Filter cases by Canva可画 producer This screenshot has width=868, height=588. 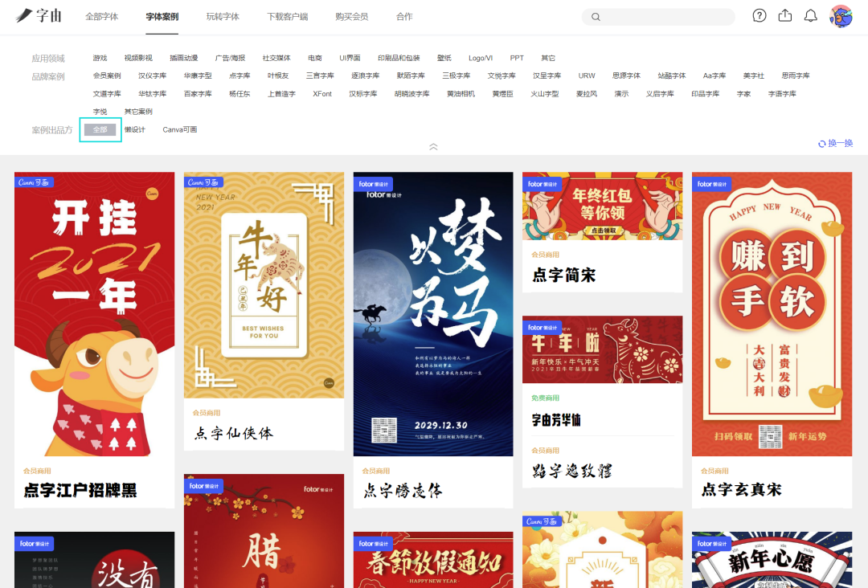pos(180,129)
